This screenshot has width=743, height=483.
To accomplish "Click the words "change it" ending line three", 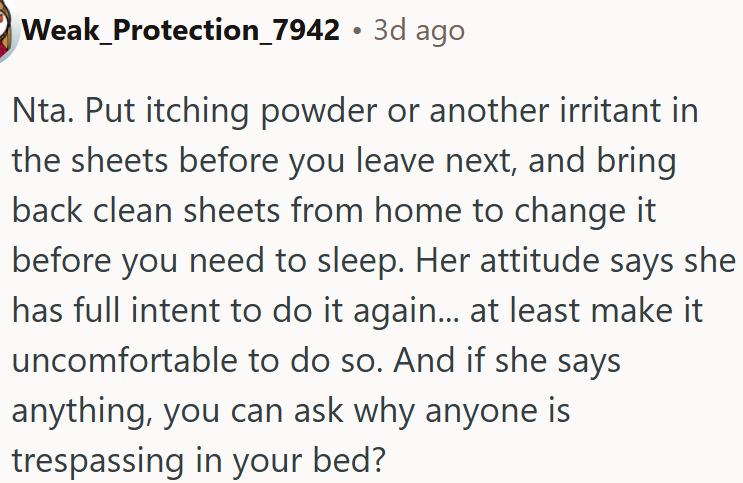I will coord(585,211).
